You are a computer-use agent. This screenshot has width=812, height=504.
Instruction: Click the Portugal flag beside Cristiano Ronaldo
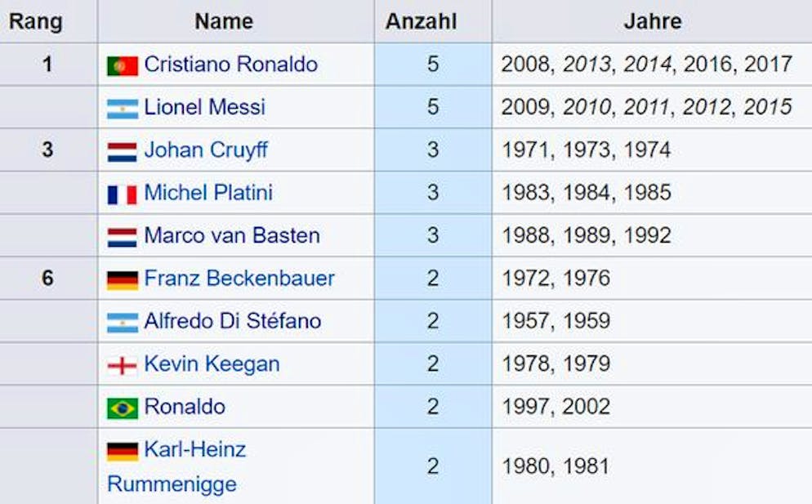(x=122, y=65)
